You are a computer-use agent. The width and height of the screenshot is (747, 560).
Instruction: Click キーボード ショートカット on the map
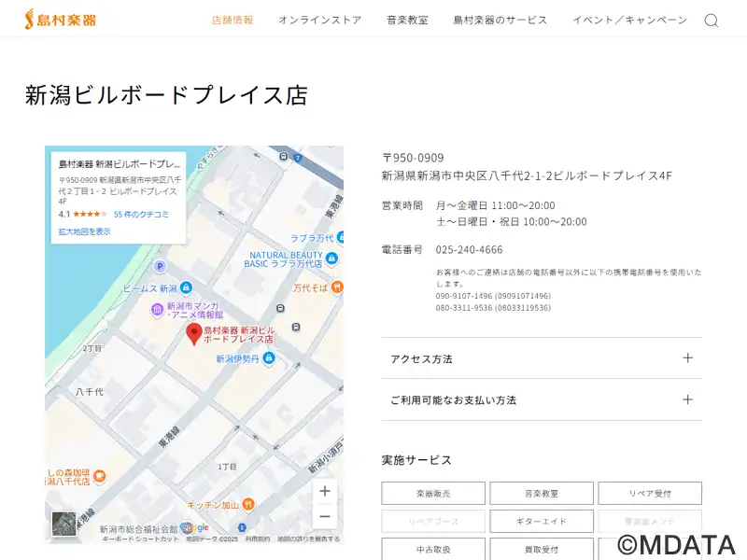(x=140, y=539)
